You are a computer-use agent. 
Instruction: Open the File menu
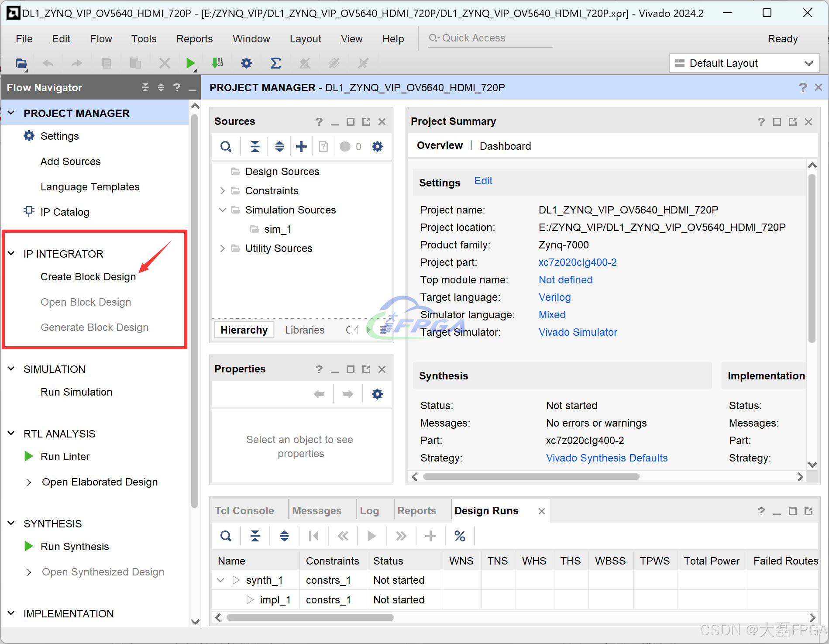click(24, 39)
